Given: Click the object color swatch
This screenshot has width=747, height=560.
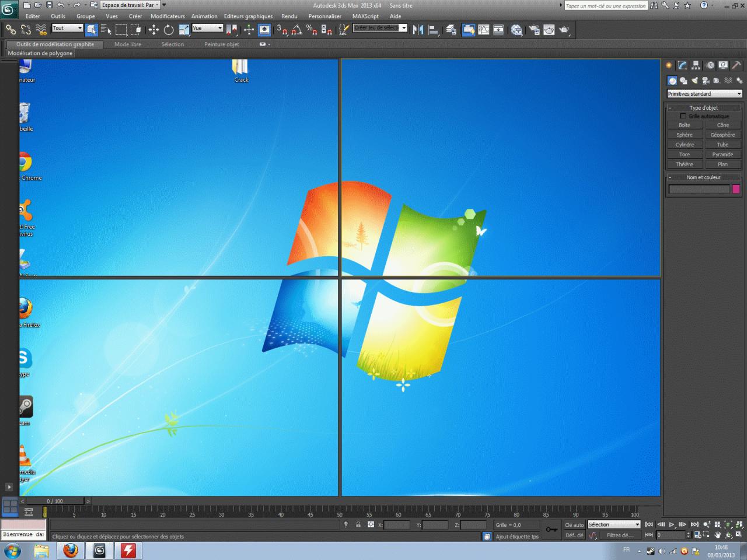Looking at the screenshot, I should [736, 189].
